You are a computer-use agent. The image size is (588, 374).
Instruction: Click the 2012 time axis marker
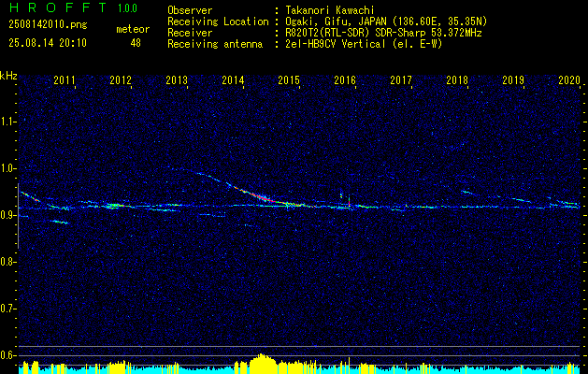click(x=121, y=79)
